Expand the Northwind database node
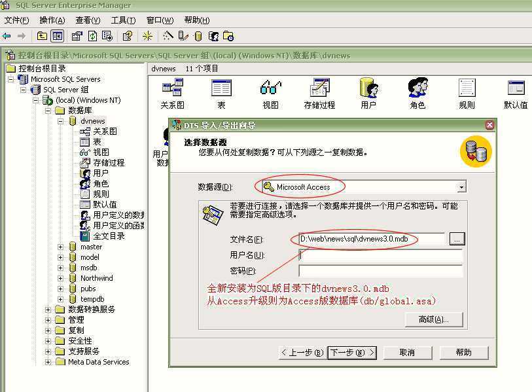The width and height of the screenshot is (532, 392). click(60, 278)
